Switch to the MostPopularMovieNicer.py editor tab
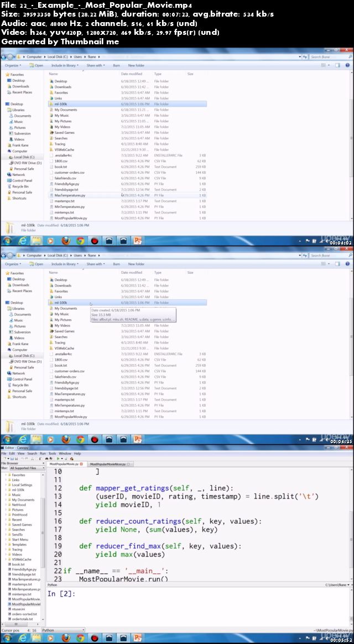Viewport: 354px width, 644px height. (x=110, y=464)
